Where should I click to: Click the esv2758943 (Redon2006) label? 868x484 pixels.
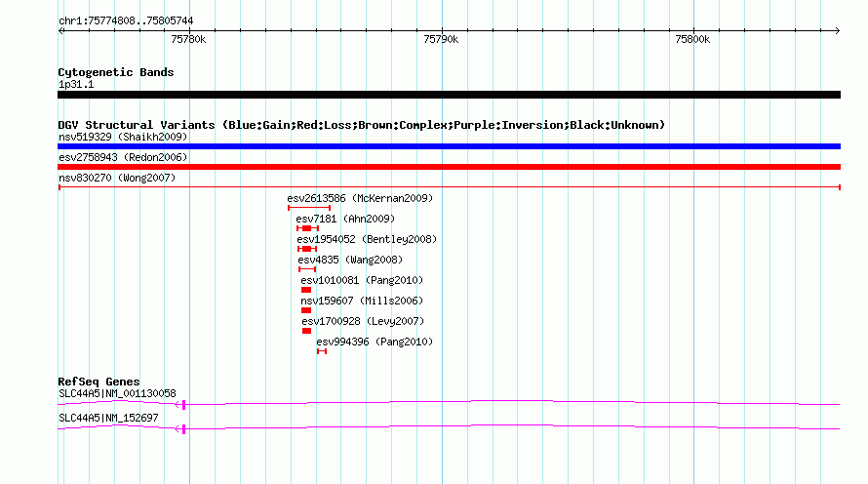pos(123,157)
